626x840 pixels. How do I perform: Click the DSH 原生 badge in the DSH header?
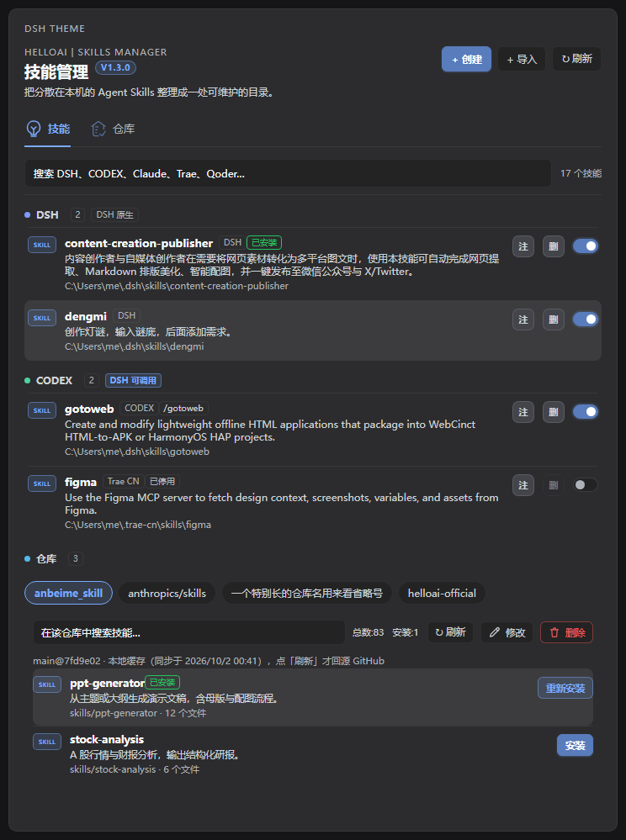114,214
